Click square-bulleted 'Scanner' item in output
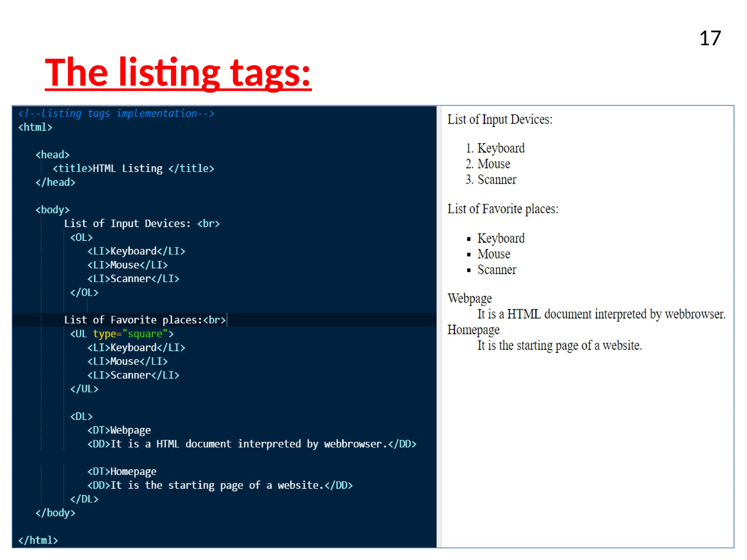 pyautogui.click(x=491, y=270)
